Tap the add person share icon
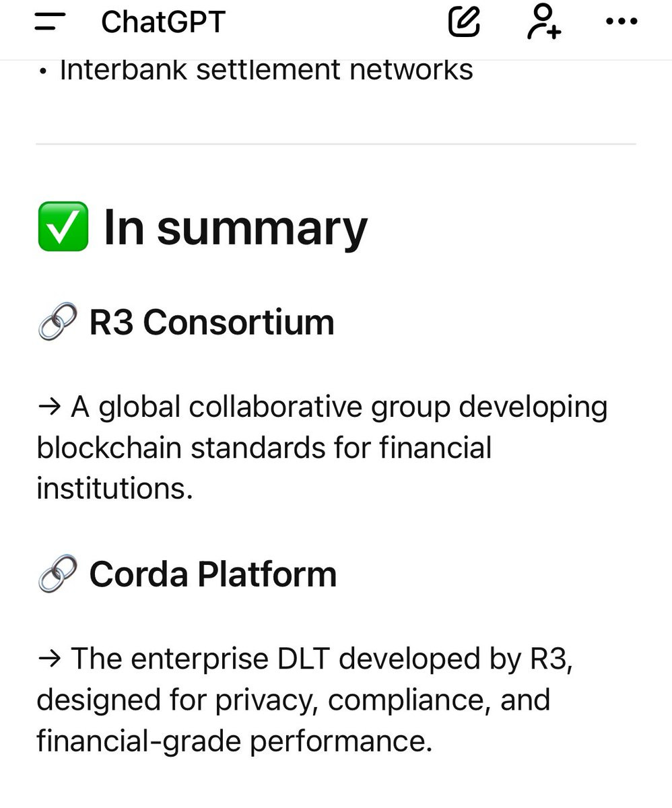The height and width of the screenshot is (808, 672). pyautogui.click(x=543, y=21)
